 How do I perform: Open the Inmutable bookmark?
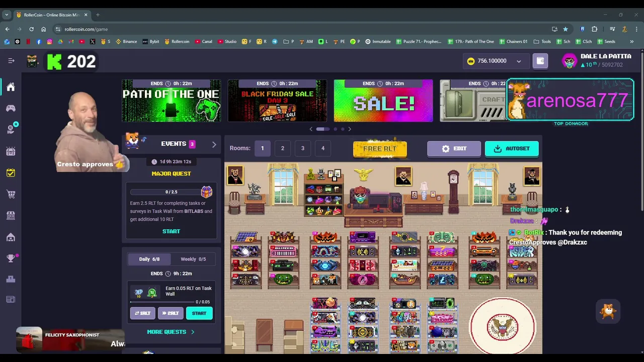pyautogui.click(x=378, y=42)
